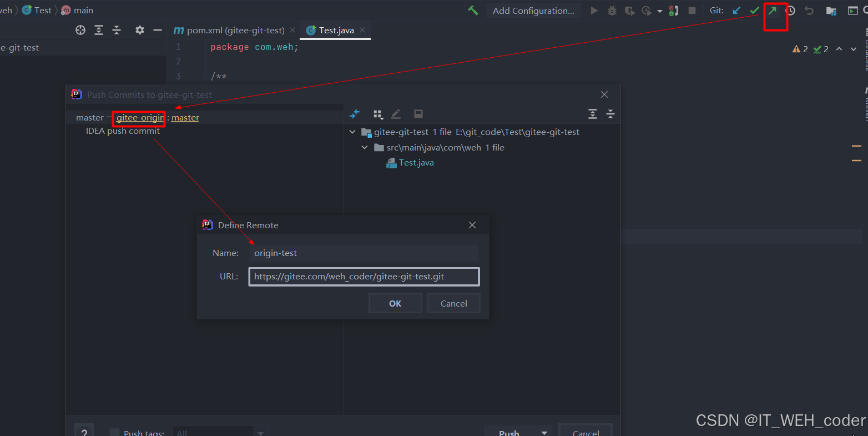The image size is (868, 436).
Task: Click the Attach Debugger icon
Action: pos(674,11)
